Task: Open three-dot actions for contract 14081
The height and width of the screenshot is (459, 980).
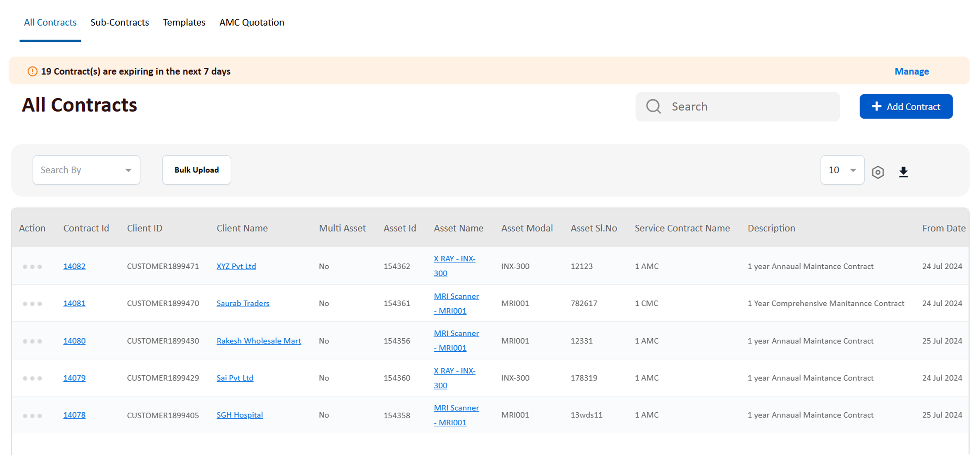Action: point(32,304)
